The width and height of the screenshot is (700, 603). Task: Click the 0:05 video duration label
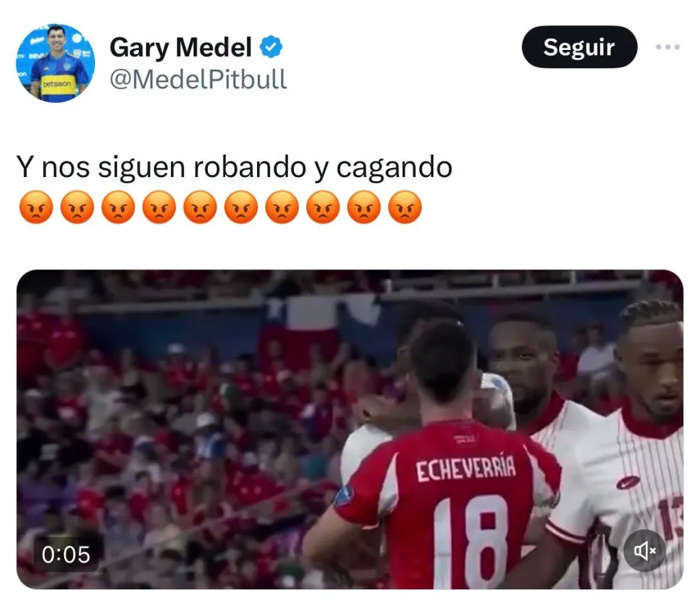66,554
